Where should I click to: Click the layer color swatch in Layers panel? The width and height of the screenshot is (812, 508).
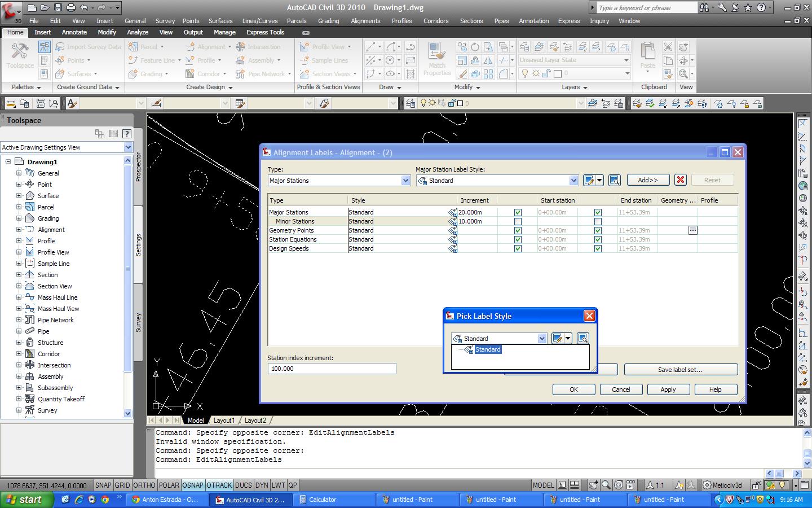(558, 74)
